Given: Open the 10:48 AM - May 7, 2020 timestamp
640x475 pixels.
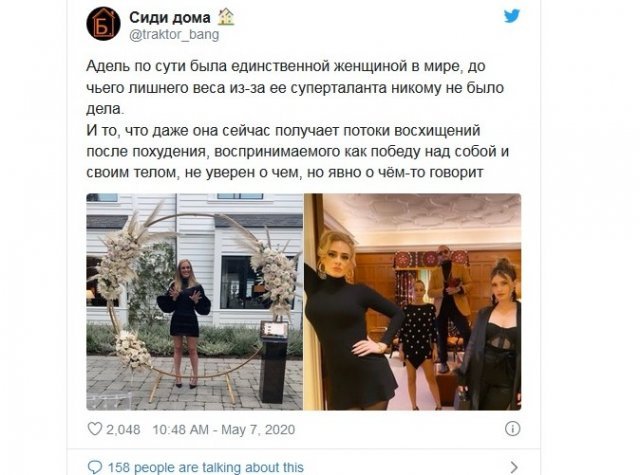Looking at the screenshot, I should point(224,429).
